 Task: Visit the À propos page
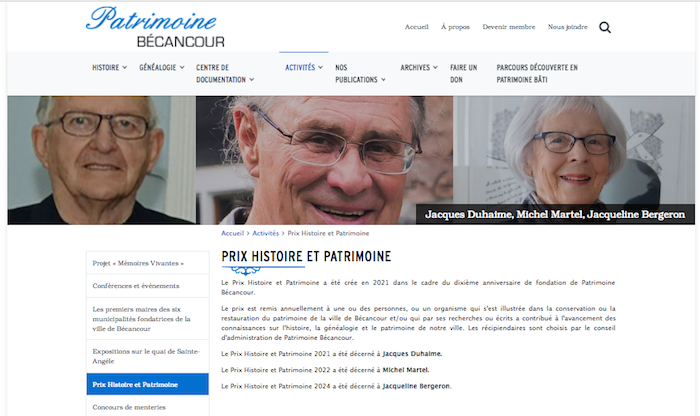tap(455, 27)
